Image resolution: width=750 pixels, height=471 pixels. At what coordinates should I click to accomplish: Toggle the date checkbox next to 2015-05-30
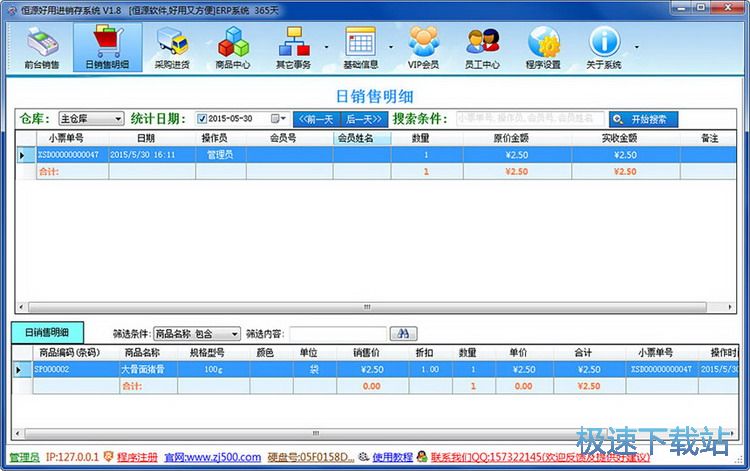(x=202, y=119)
